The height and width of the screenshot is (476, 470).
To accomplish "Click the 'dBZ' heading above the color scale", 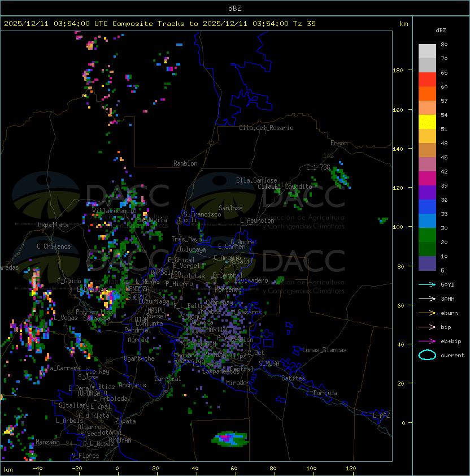I will (441, 31).
